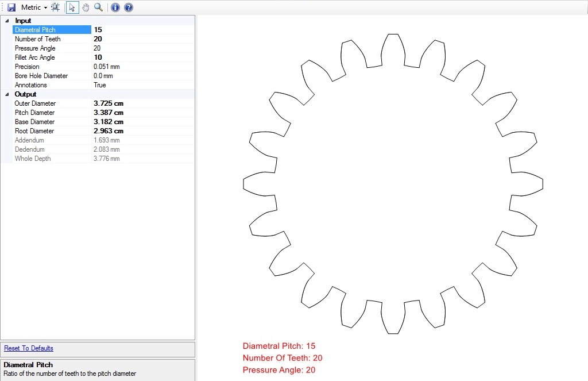Select the Base Diameter row label

[x=34, y=122]
